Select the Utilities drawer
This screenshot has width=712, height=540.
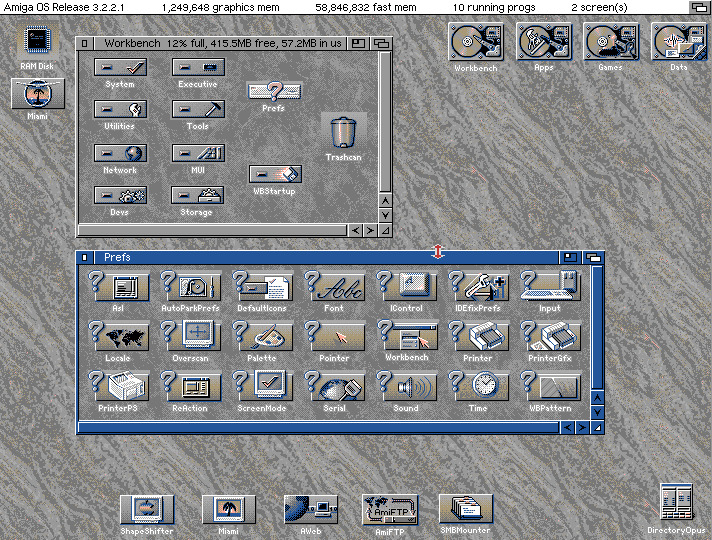click(x=120, y=109)
